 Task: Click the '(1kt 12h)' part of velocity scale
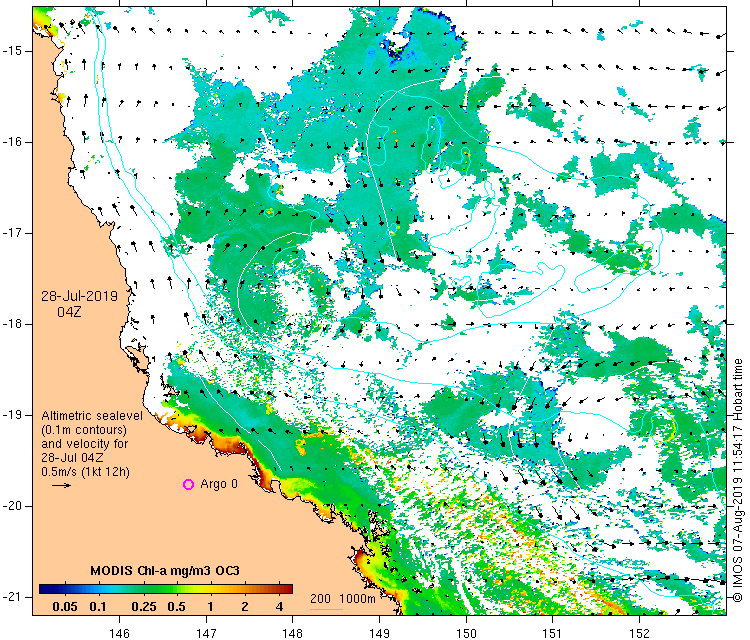pyautogui.click(x=105, y=472)
